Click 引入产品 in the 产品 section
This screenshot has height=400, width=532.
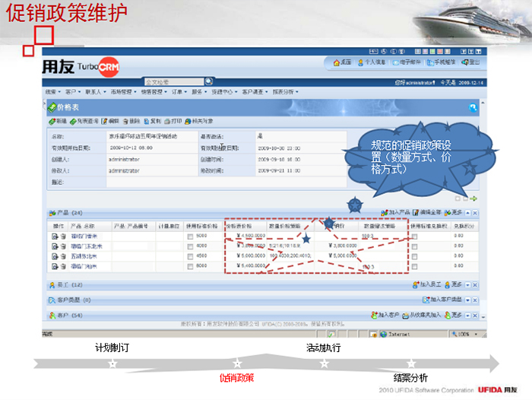[395, 213]
